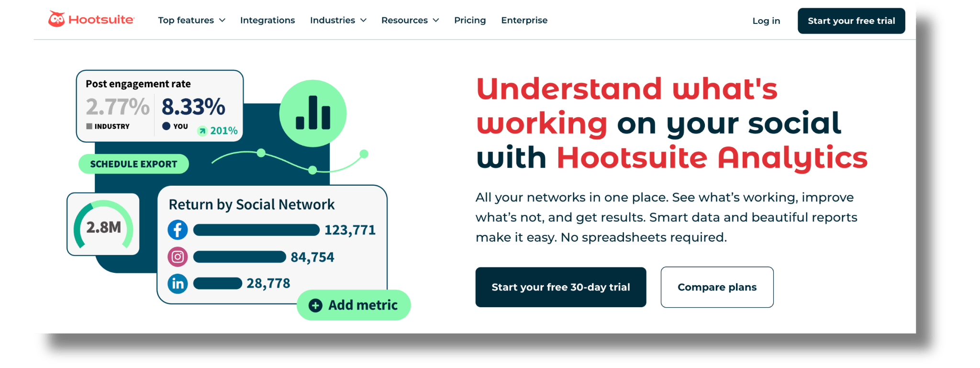Image resolution: width=980 pixels, height=368 pixels.
Task: Click the Hootsuite owl logo
Action: 56,19
